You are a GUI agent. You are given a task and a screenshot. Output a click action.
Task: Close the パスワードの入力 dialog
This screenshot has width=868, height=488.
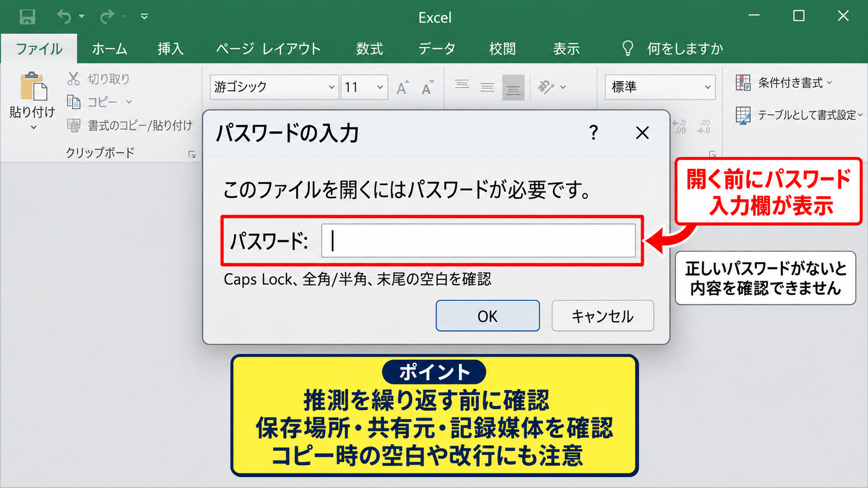pos(642,133)
